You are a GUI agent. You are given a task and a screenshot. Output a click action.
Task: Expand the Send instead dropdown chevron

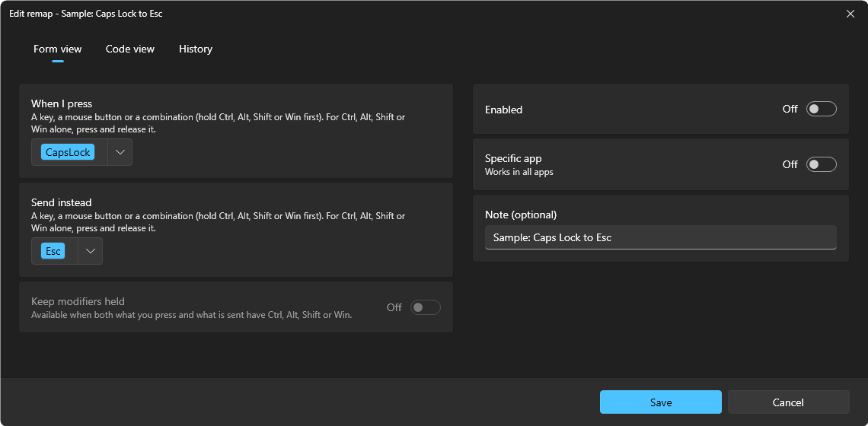click(91, 251)
